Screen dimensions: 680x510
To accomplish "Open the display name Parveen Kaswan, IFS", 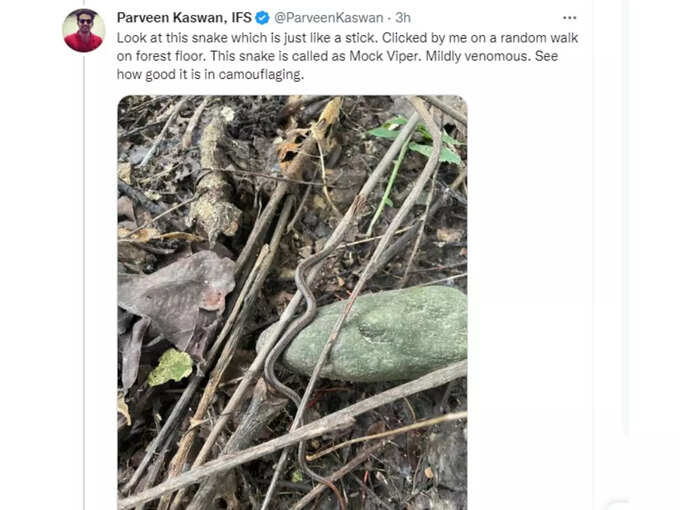I will pyautogui.click(x=184, y=18).
